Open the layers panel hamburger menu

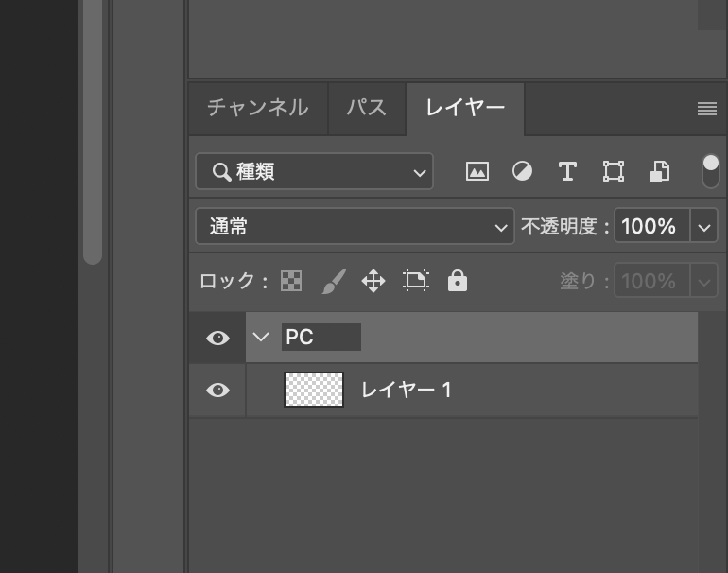706,110
